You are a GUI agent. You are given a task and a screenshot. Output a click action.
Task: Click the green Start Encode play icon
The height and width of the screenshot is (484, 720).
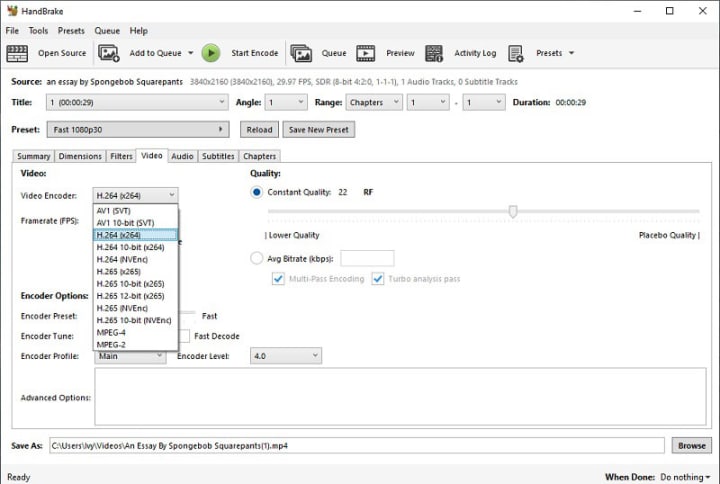pyautogui.click(x=211, y=53)
